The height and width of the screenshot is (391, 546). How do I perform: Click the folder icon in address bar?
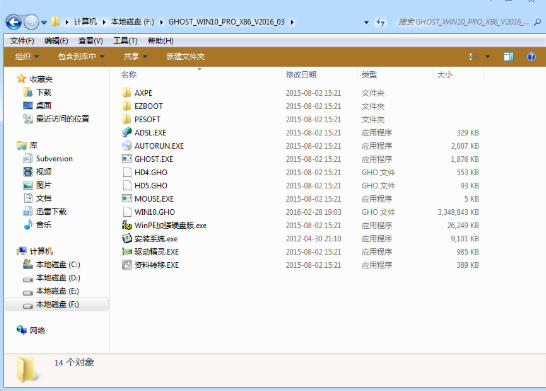(55, 22)
